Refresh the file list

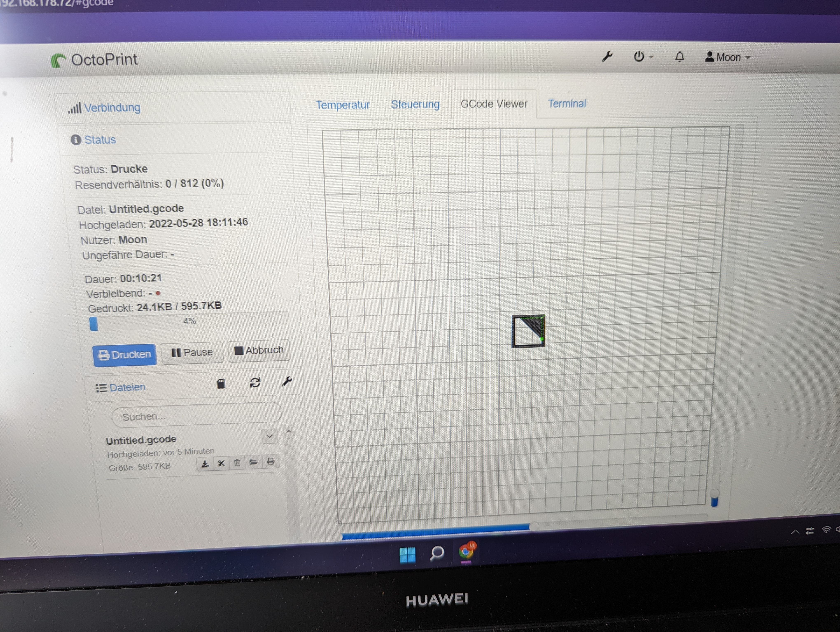255,382
